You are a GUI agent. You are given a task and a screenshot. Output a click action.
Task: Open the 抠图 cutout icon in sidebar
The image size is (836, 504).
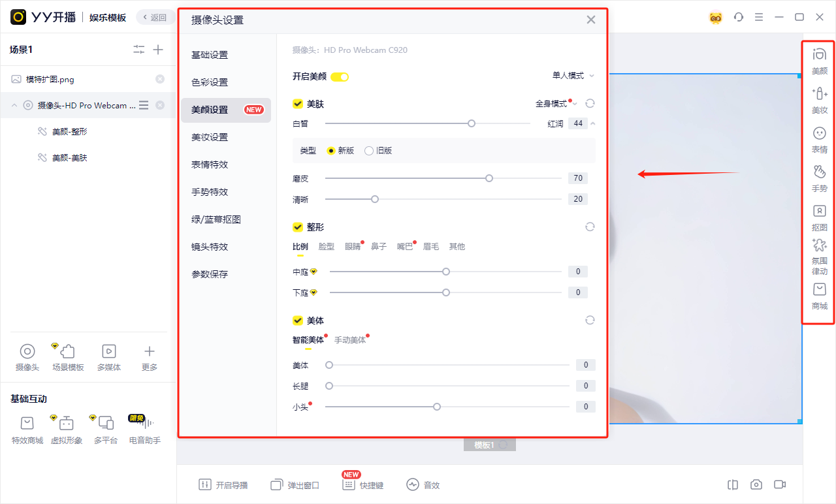click(819, 217)
